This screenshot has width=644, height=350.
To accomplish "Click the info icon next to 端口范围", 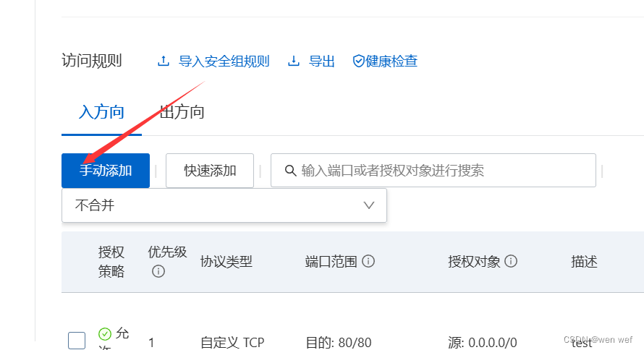I will coord(368,261).
